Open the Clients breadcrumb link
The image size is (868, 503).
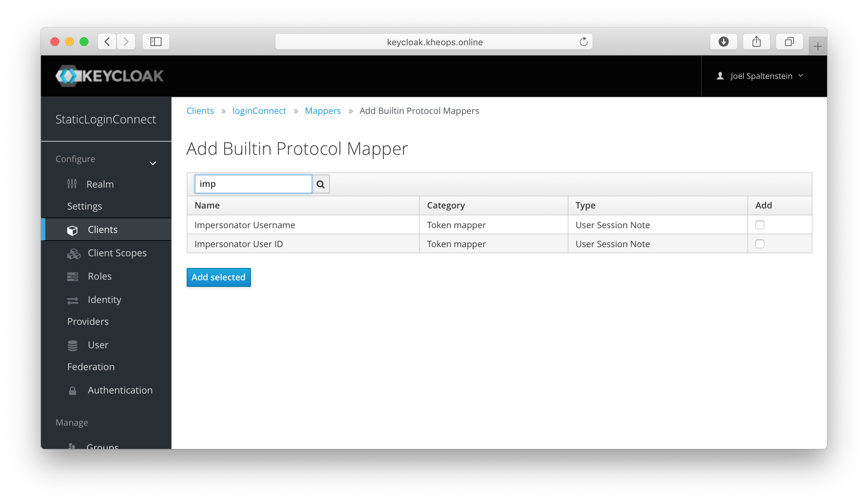[201, 111]
